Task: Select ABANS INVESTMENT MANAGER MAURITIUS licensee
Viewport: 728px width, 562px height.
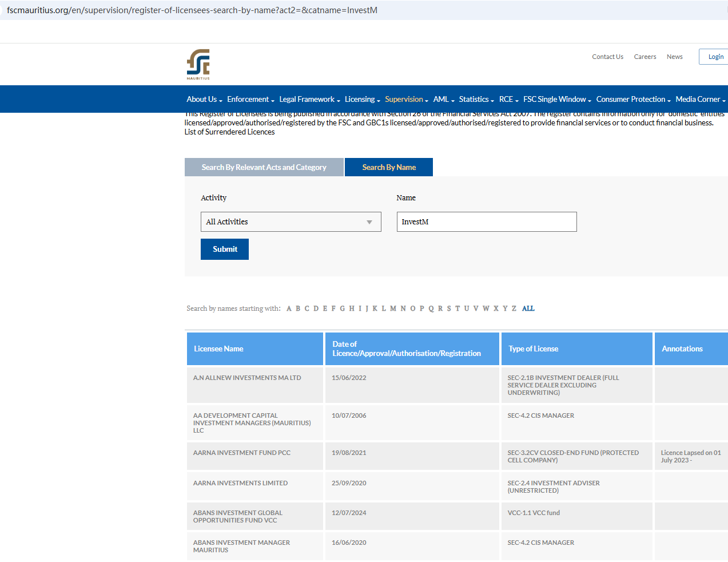Action: 241,547
